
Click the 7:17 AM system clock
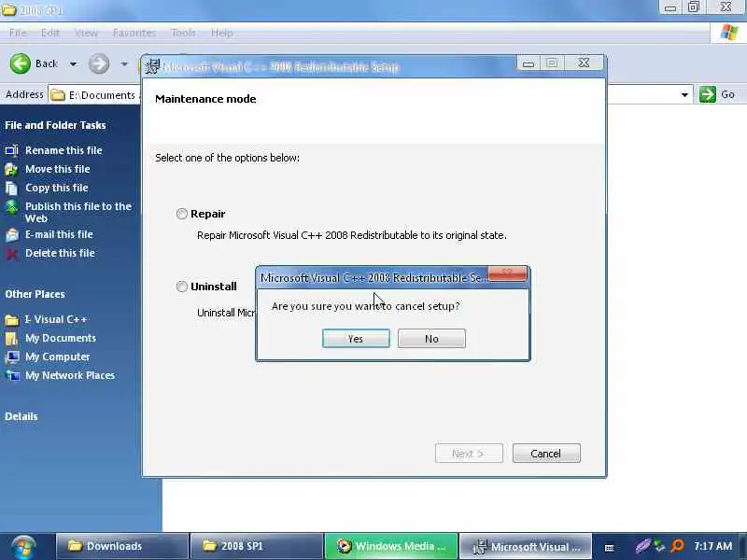point(712,546)
